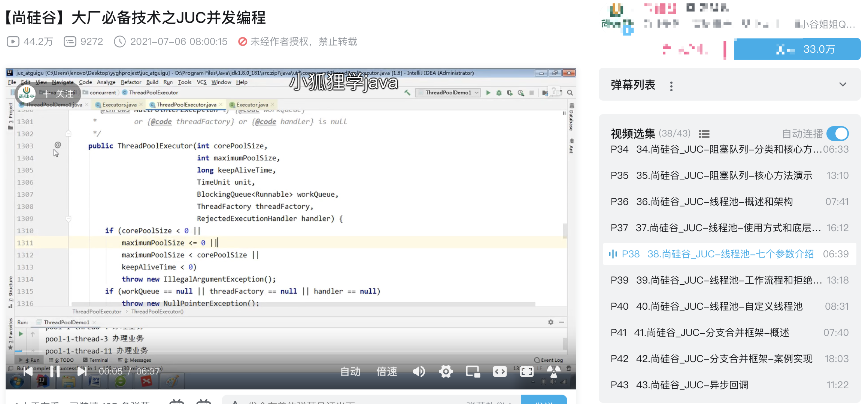This screenshot has width=868, height=404.
Task: Click the 33.0万 follow button
Action: 797,49
